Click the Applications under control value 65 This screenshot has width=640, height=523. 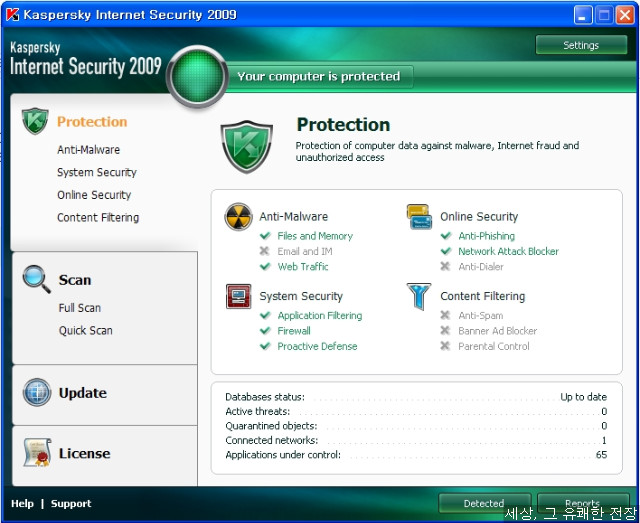click(601, 454)
